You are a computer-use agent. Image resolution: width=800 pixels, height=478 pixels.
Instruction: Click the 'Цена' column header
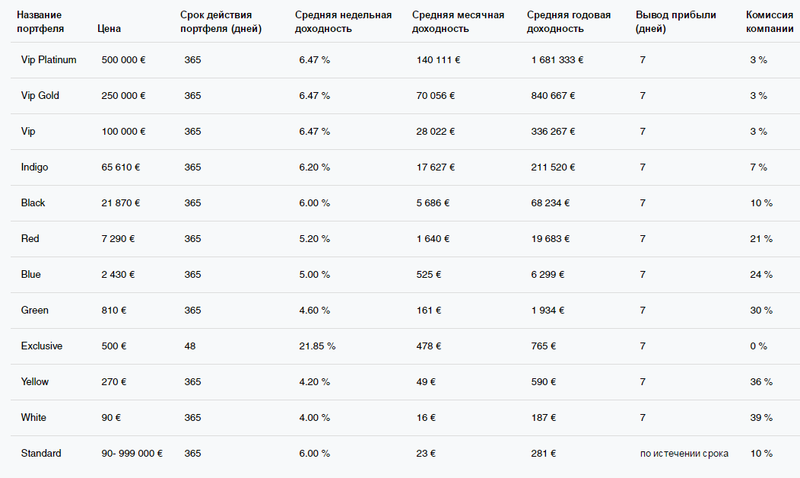[109, 29]
